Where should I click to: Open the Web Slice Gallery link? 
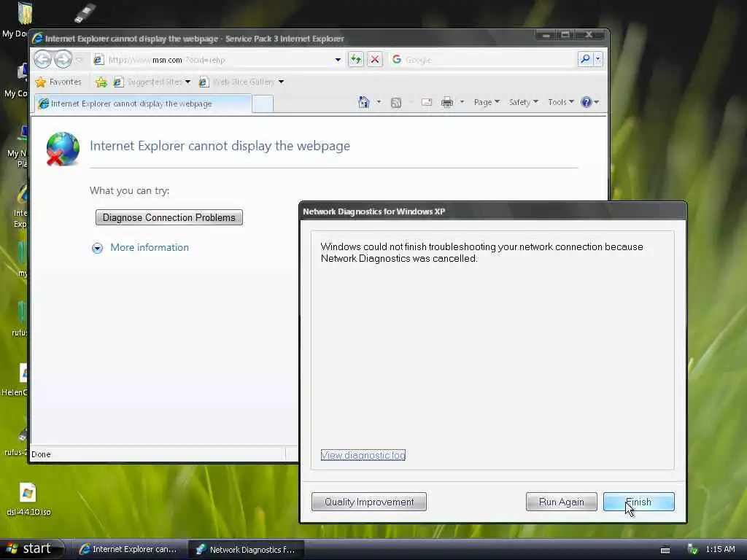(241, 82)
